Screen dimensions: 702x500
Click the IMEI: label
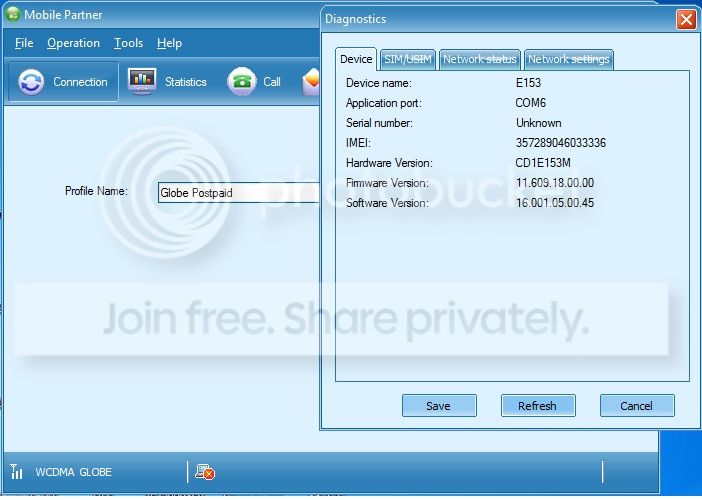358,143
